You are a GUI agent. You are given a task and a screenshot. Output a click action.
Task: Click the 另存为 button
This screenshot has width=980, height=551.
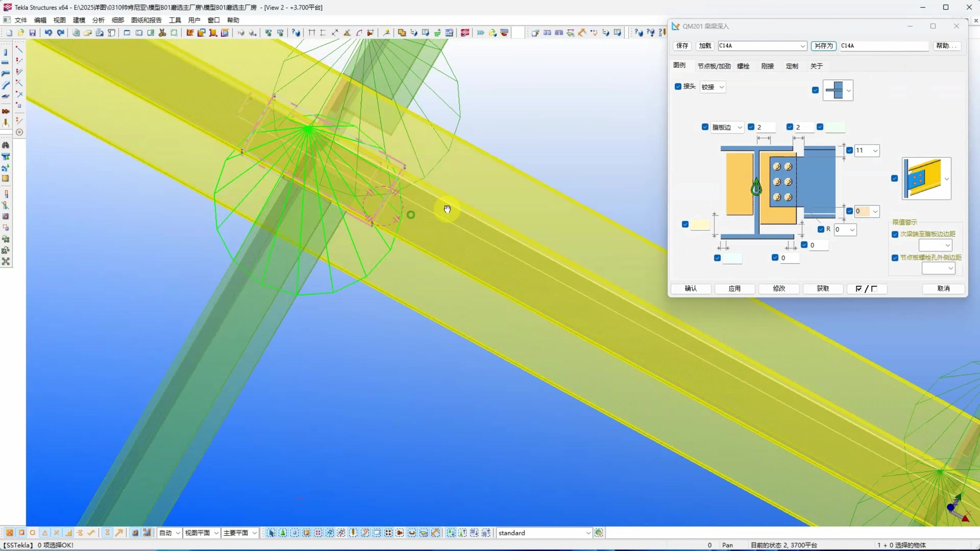823,46
